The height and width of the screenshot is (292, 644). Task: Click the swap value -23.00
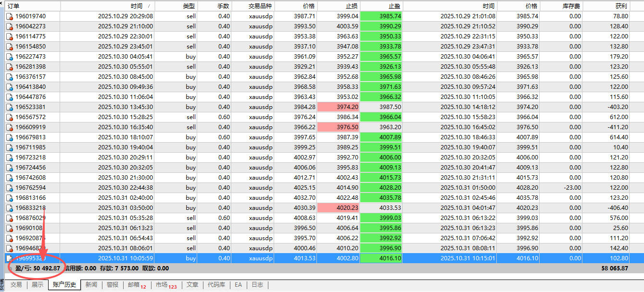pyautogui.click(x=572, y=188)
